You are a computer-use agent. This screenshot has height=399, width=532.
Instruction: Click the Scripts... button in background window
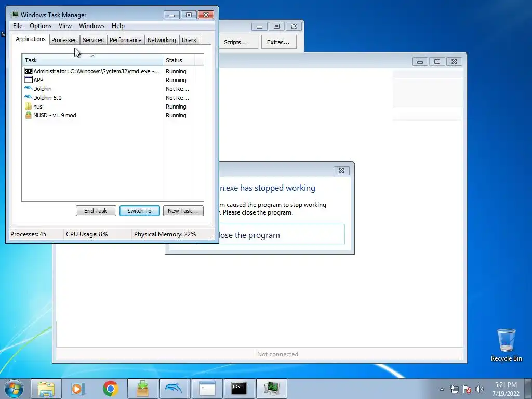[x=237, y=42]
